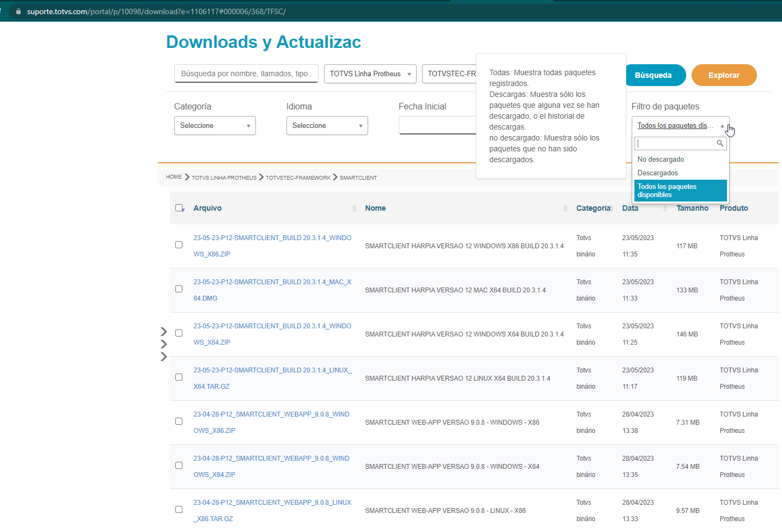Check the WEBAPP 9.0.8 WINDOWS_X64 row

[x=179, y=465]
